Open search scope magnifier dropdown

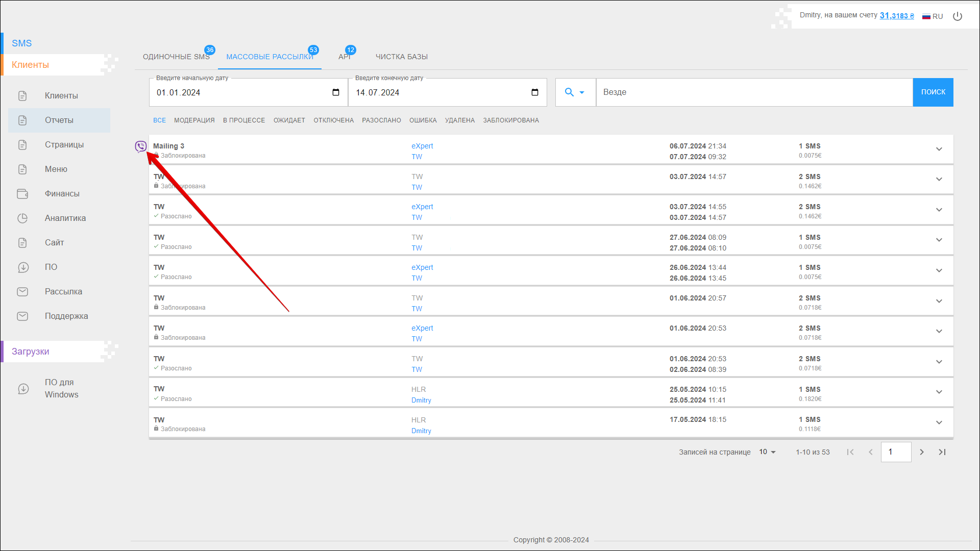[575, 92]
